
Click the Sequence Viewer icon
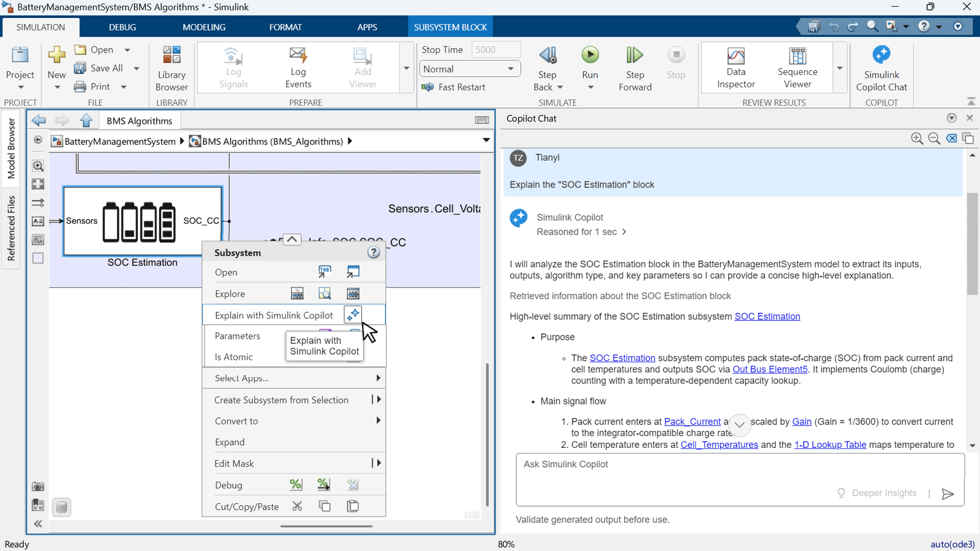(797, 56)
